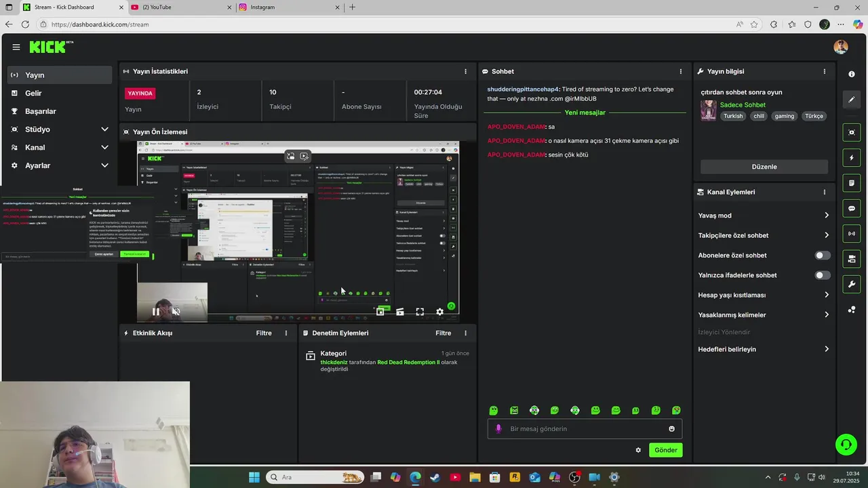Toggle the wrench icon in right rail
The height and width of the screenshot is (488, 868).
[x=852, y=284]
